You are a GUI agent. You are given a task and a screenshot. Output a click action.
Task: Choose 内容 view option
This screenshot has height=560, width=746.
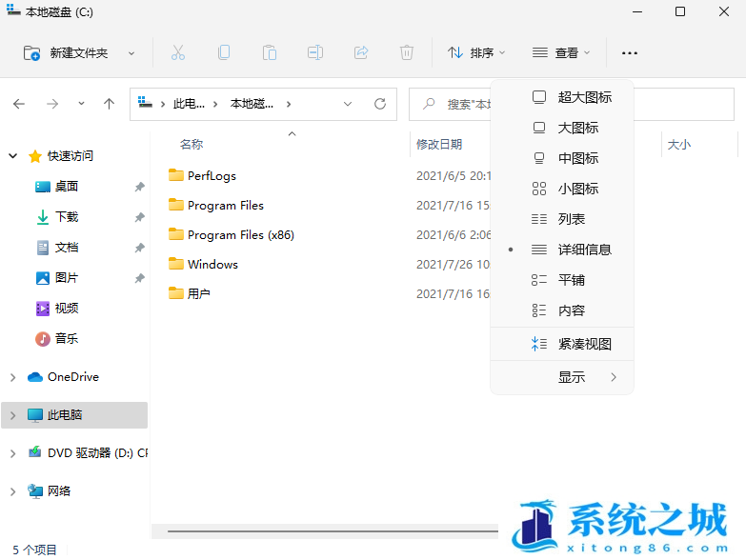(x=562, y=310)
